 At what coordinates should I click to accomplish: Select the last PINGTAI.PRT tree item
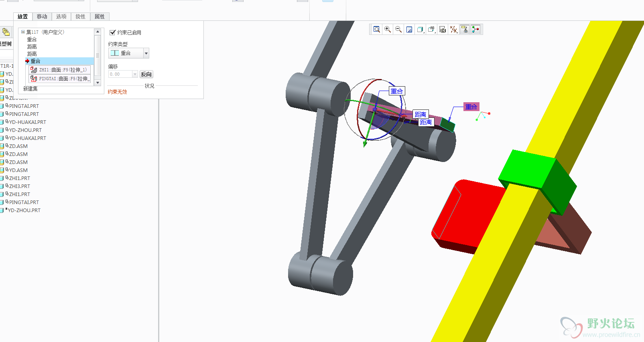[x=24, y=202]
